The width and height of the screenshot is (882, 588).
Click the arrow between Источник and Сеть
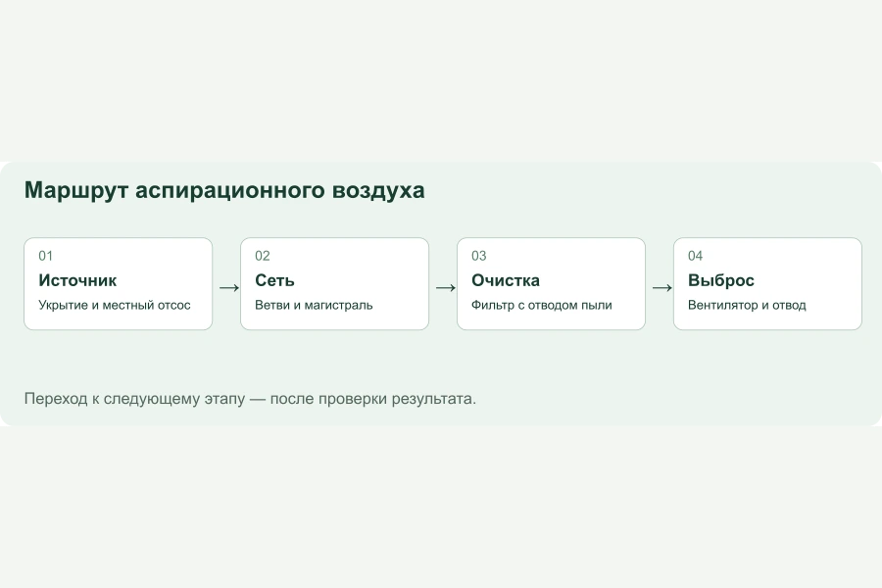[x=229, y=288]
